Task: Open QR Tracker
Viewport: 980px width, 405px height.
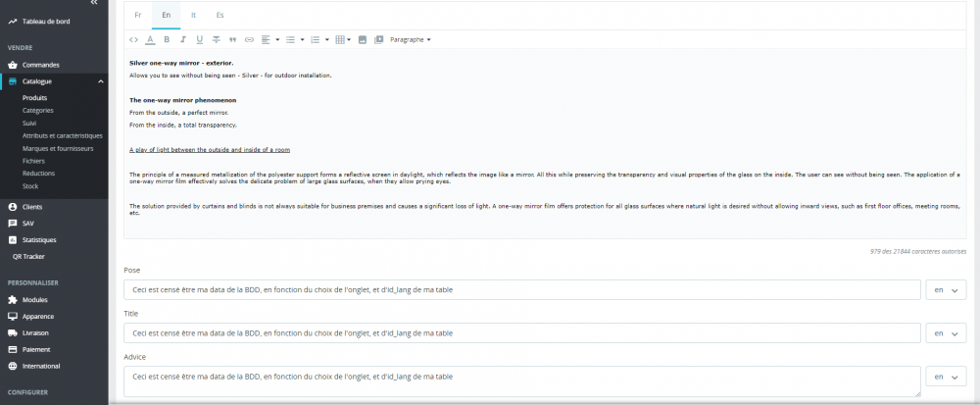Action: [x=28, y=256]
